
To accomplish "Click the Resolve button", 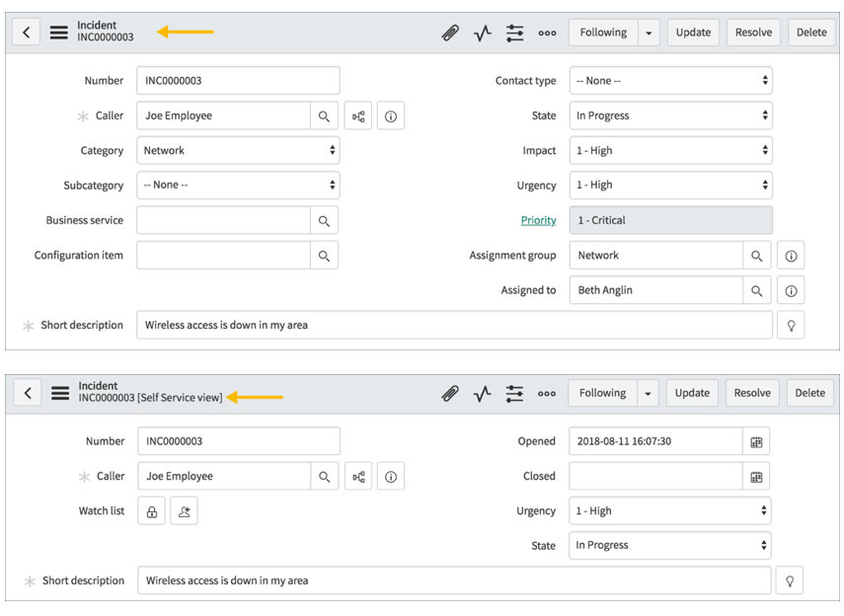I will (x=753, y=33).
